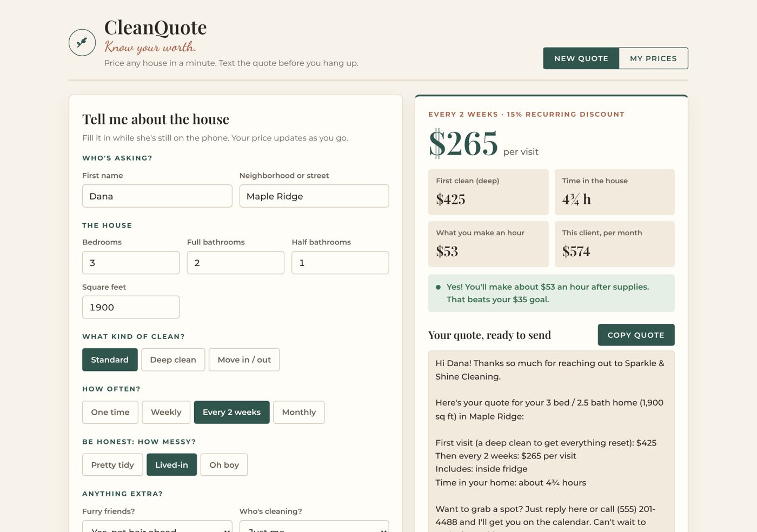This screenshot has height=532, width=757.
Task: Select Move in / out clean
Action: click(x=244, y=360)
